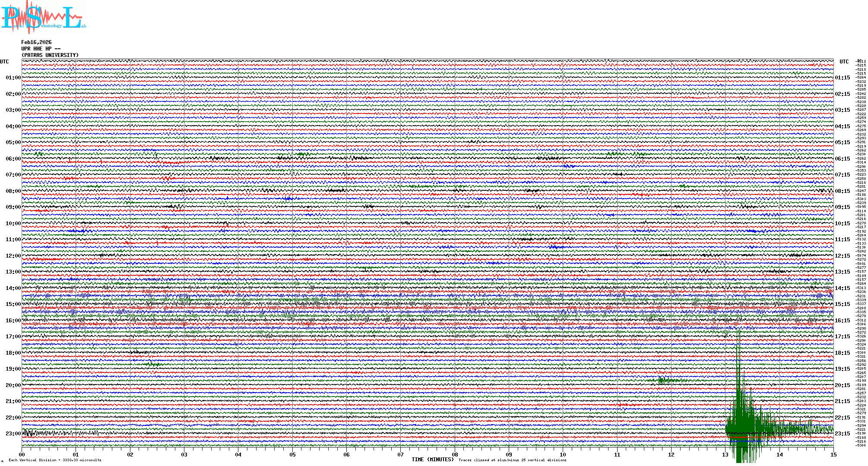
Task: Click the 06:15 time label on the right
Action: (x=842, y=159)
